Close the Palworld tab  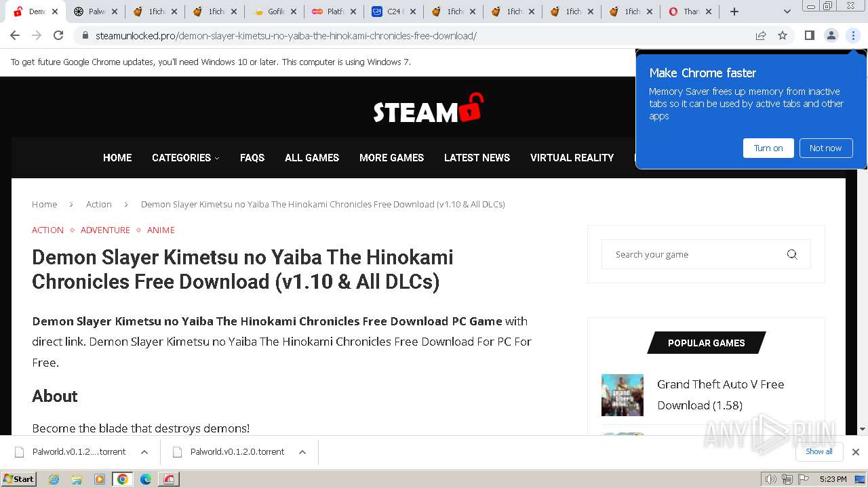(115, 12)
